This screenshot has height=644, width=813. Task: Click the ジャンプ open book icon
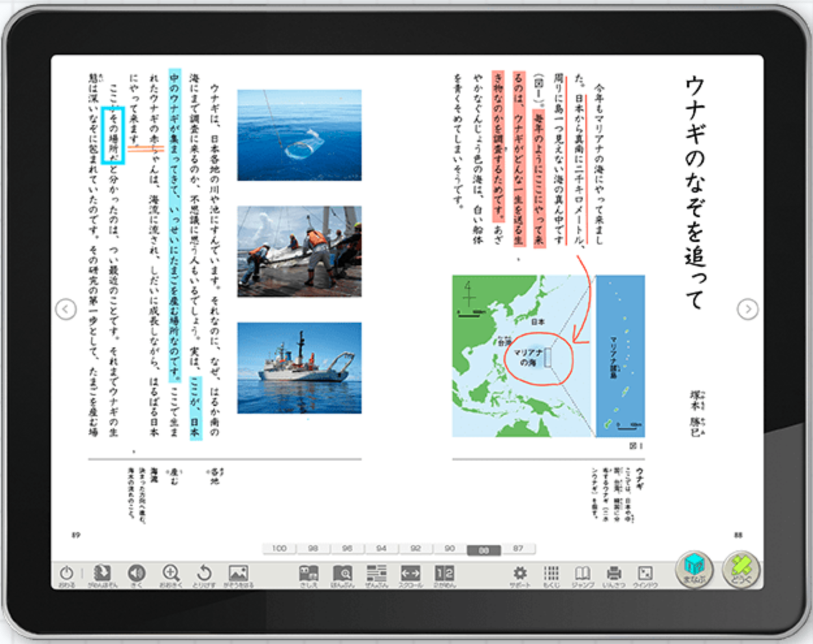(582, 573)
